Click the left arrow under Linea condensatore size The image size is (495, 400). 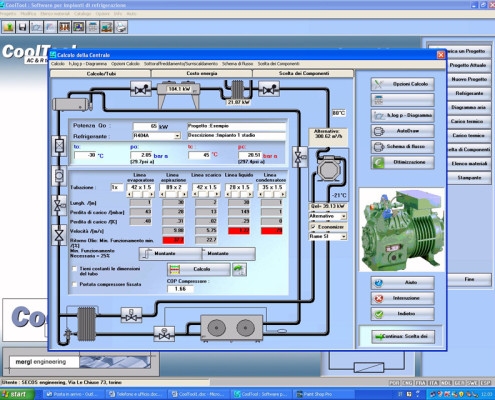[x=261, y=194]
